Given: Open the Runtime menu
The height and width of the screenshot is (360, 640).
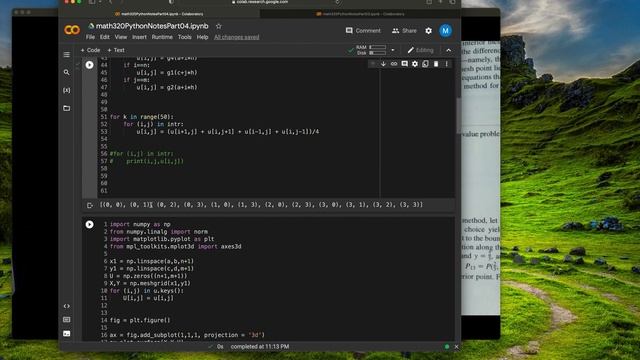Looking at the screenshot, I should pos(162,37).
